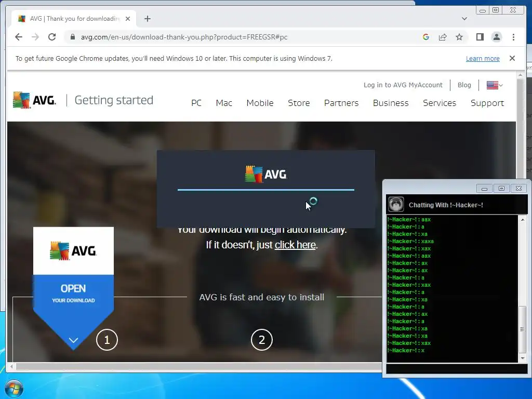This screenshot has height=399, width=532.
Task: Visit the AVG Blog link
Action: pyautogui.click(x=464, y=85)
